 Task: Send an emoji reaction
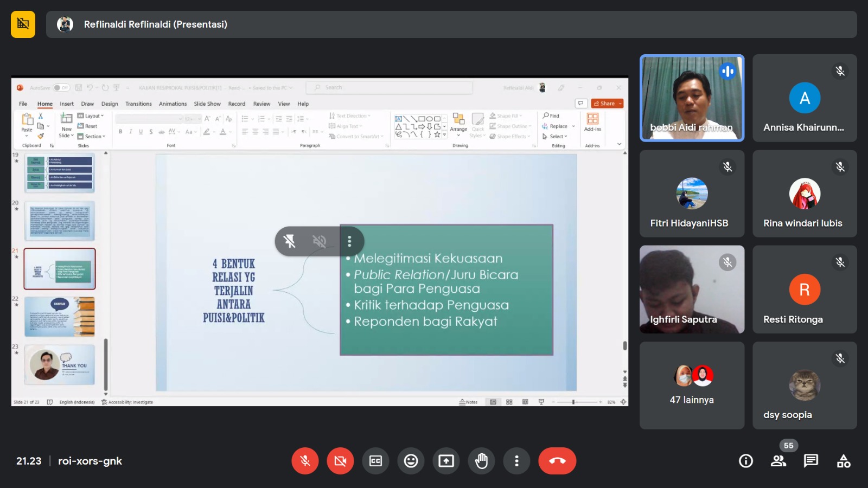click(x=411, y=461)
